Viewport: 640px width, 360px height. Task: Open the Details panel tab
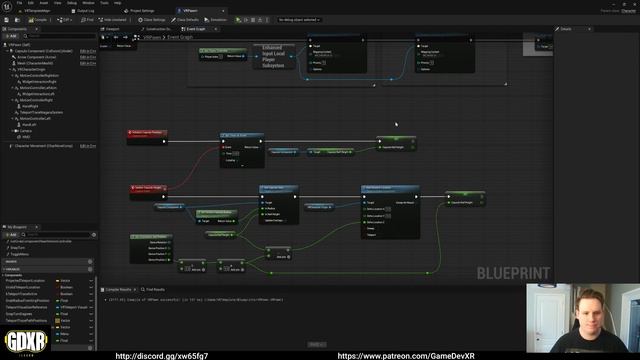click(565, 29)
